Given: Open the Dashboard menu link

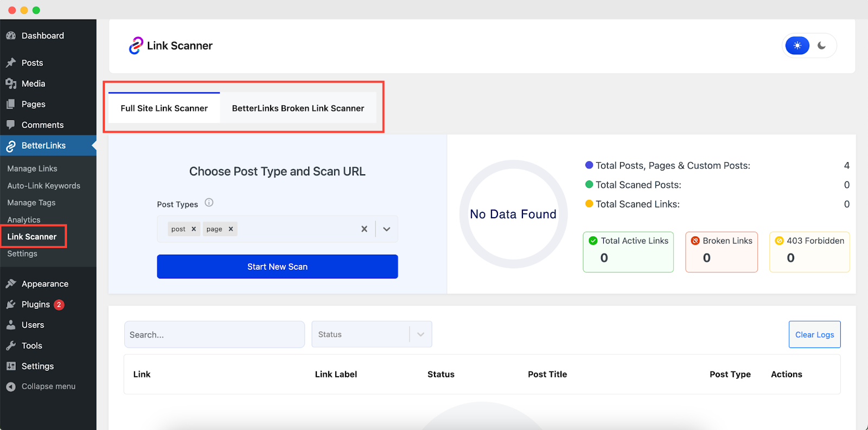Looking at the screenshot, I should 43,36.
